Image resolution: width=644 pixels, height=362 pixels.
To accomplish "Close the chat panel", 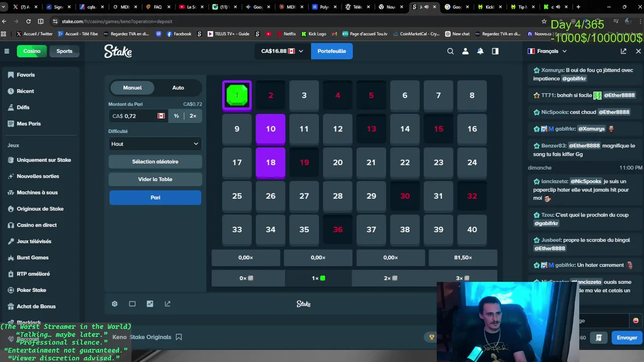I will (638, 51).
